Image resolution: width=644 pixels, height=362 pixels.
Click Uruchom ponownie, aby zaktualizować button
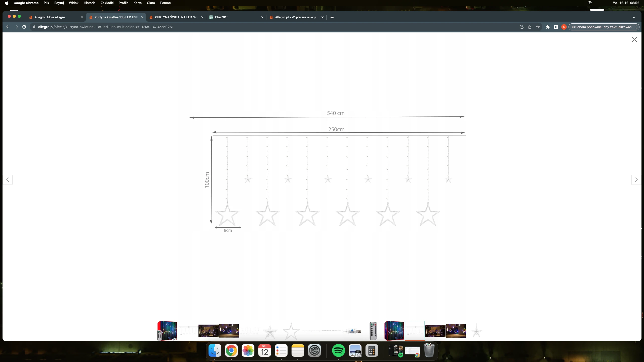[x=601, y=27]
